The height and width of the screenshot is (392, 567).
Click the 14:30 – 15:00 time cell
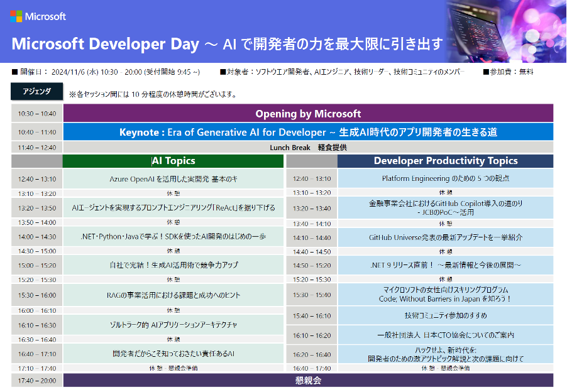[37, 251]
